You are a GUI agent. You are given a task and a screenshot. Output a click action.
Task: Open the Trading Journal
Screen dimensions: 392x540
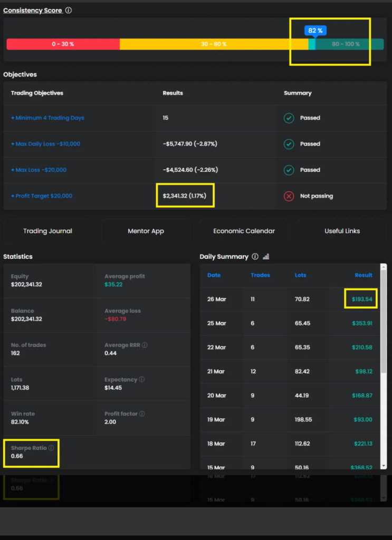coord(47,231)
